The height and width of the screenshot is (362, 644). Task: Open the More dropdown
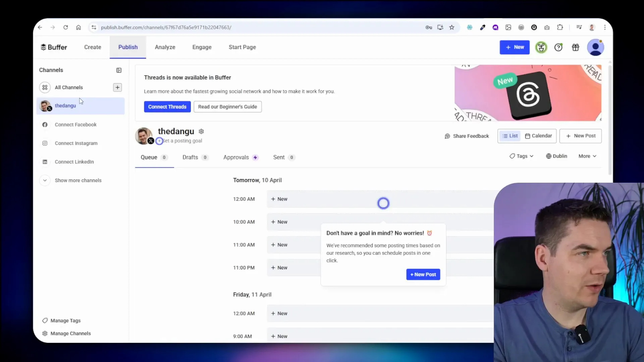coord(587,156)
